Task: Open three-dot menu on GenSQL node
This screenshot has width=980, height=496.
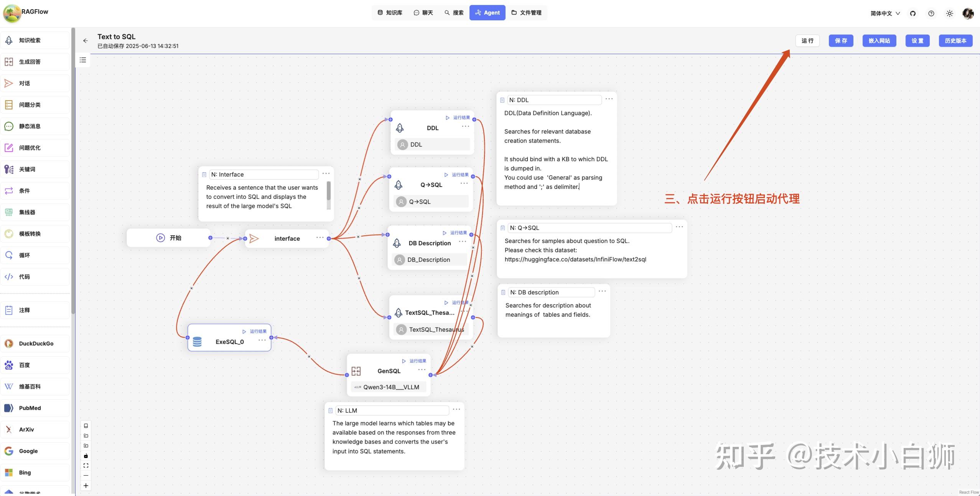Action: (x=422, y=370)
